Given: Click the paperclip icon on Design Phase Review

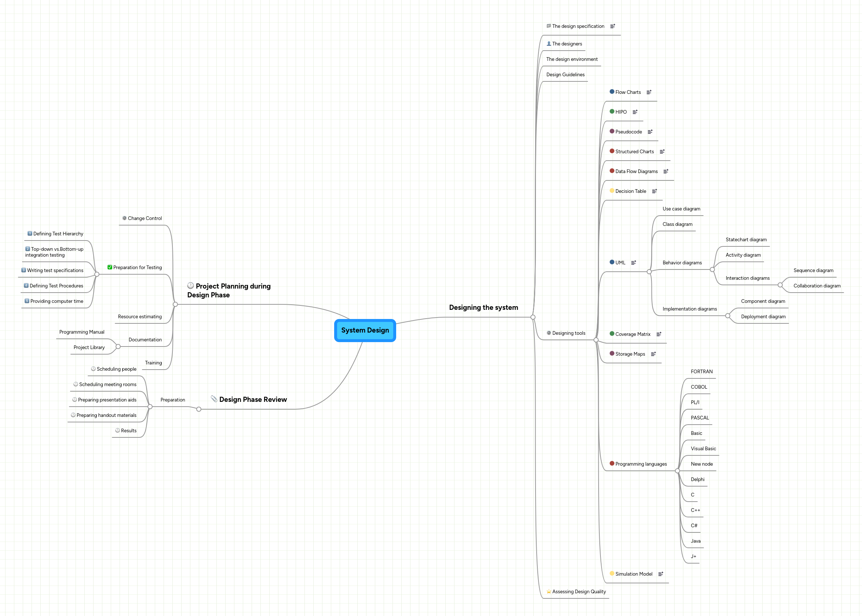Looking at the screenshot, I should (x=214, y=399).
